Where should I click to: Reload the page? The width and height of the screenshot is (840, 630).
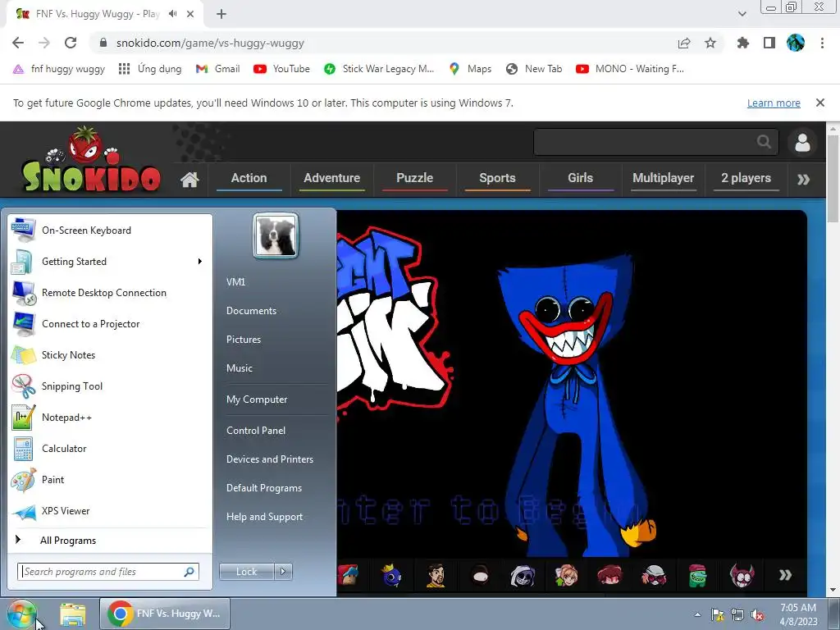click(x=71, y=43)
